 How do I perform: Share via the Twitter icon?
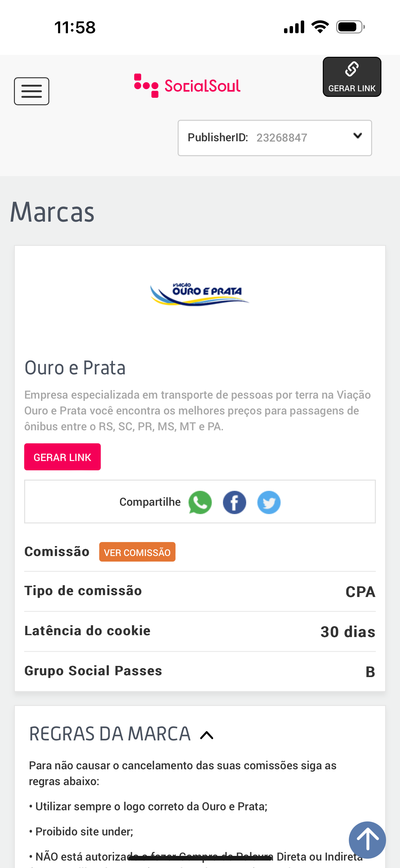click(269, 502)
